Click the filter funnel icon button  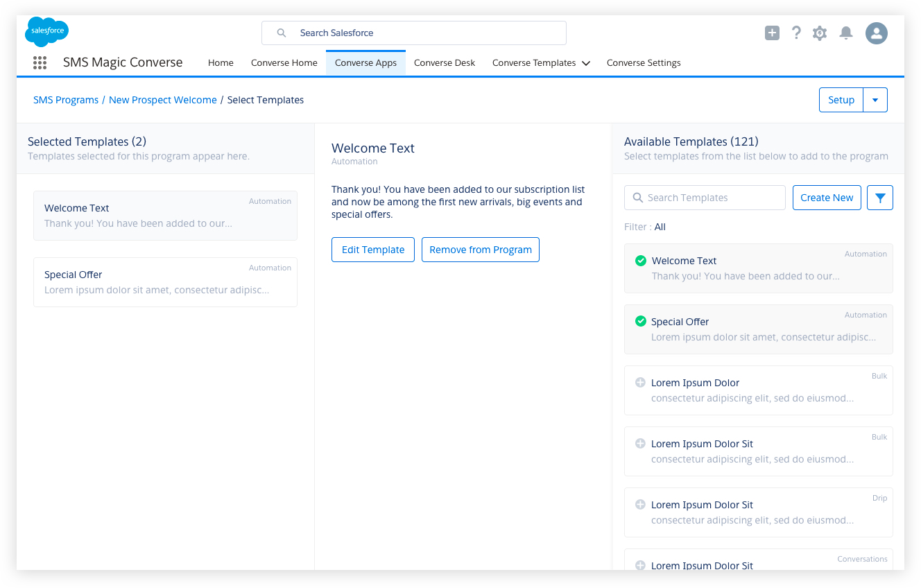point(880,198)
